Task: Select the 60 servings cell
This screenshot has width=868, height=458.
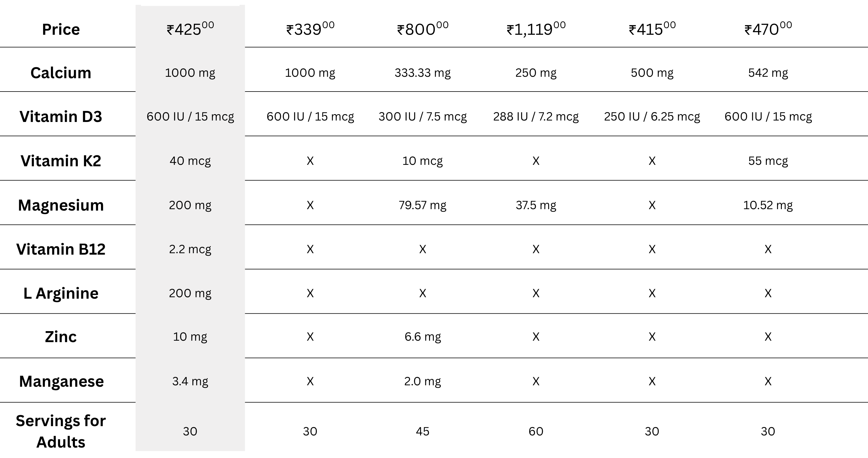Action: point(536,431)
